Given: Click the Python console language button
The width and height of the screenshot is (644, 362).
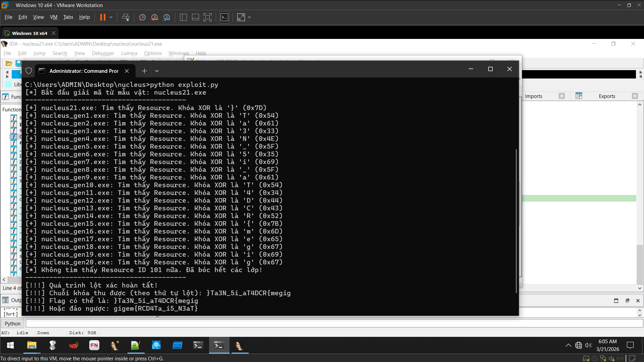Looking at the screenshot, I should click(13, 323).
